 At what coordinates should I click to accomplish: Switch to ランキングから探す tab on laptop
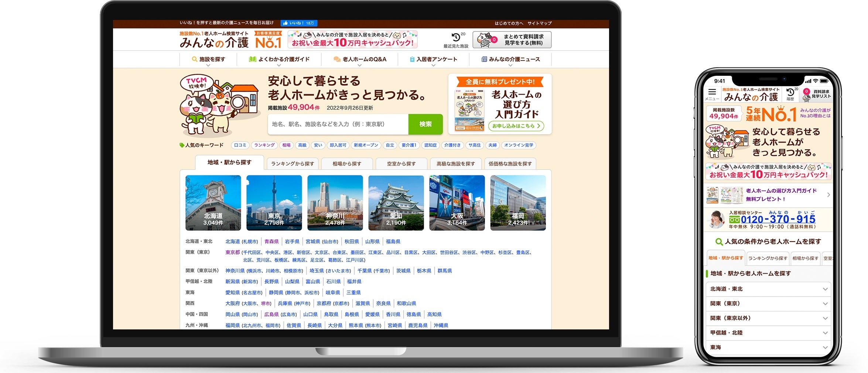point(293,164)
